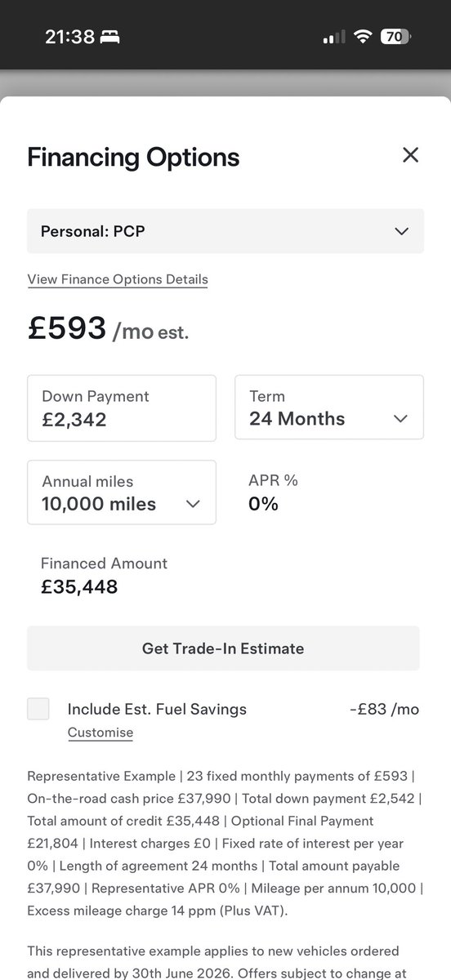
Task: Click the chevron in Annual miles box
Action: point(193,504)
